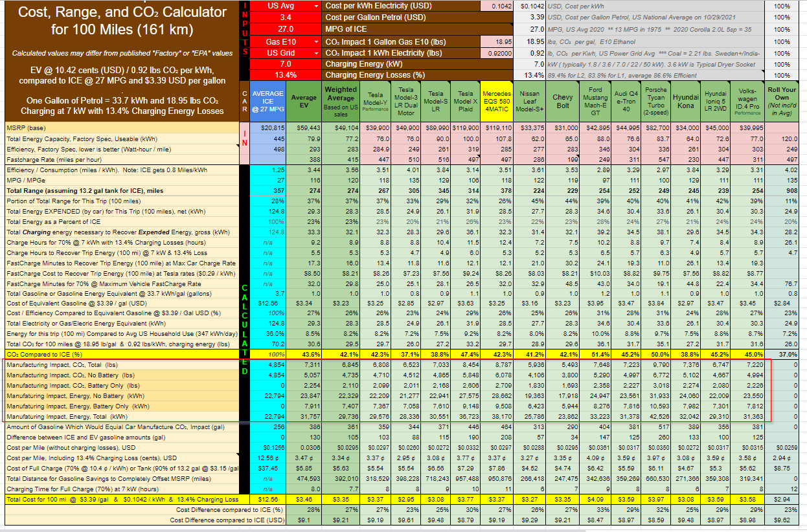Select the yellow CO₂ Compared to ICE row label
This screenshot has height=532, width=807.
click(x=45, y=355)
